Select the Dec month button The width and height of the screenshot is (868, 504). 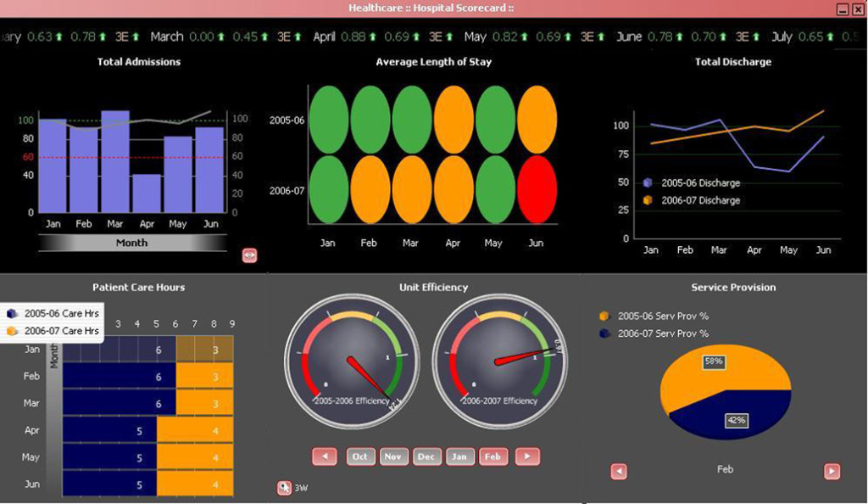[426, 456]
